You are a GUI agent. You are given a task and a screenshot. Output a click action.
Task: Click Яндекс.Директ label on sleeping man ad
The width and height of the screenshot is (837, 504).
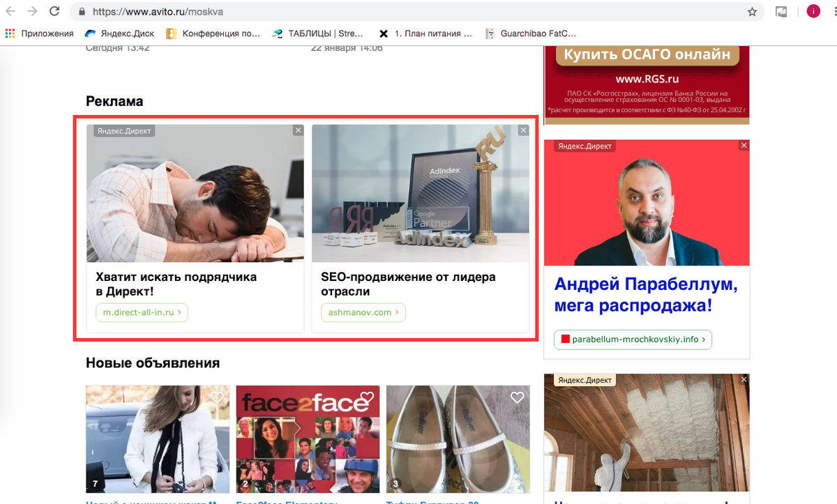pyautogui.click(x=124, y=130)
